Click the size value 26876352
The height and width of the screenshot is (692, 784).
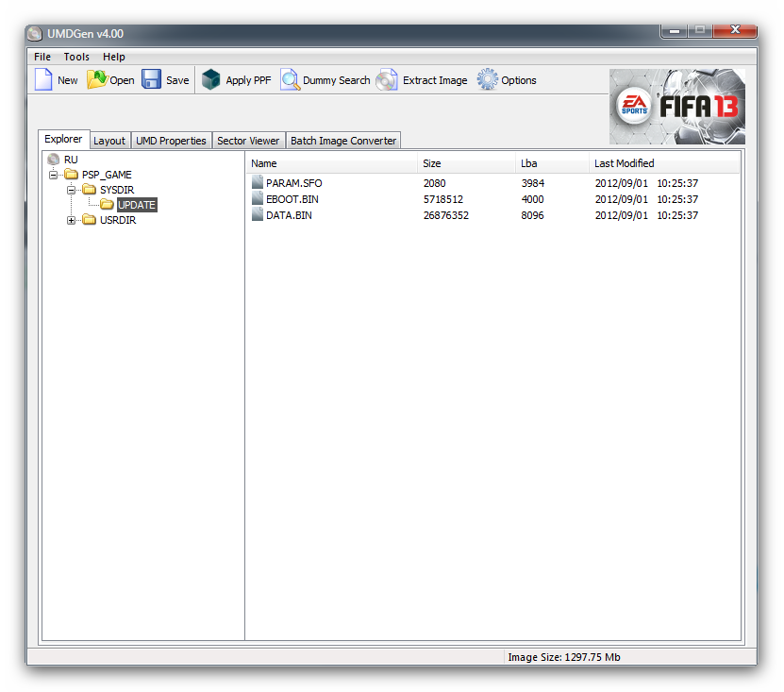446,215
